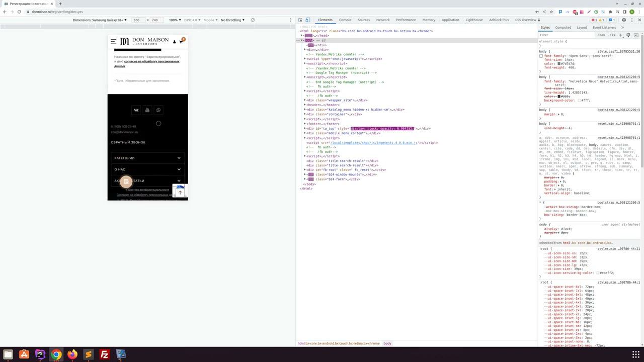Open the No throttling dropdown

pos(232,20)
